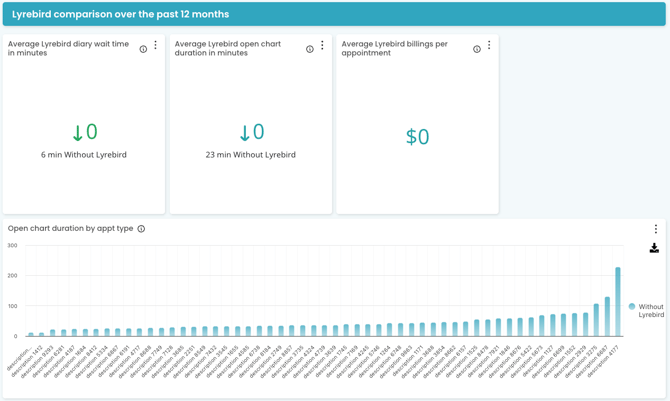The height and width of the screenshot is (401, 670).
Task: Click the green down-arrow 0 in diary wait card
Action: click(x=85, y=132)
